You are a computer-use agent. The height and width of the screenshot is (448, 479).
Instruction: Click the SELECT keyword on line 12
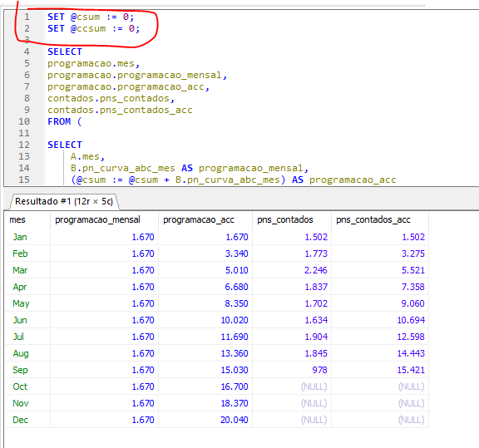[65, 145]
